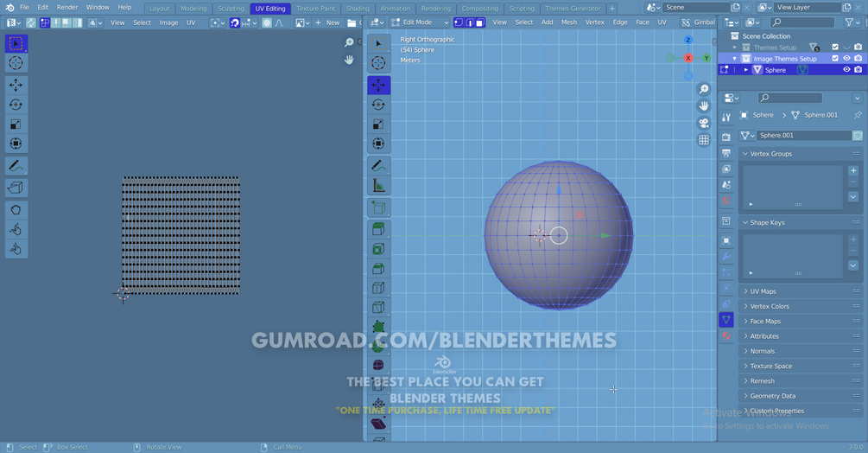Switch to the Themes Generator workspace tab

pos(573,9)
